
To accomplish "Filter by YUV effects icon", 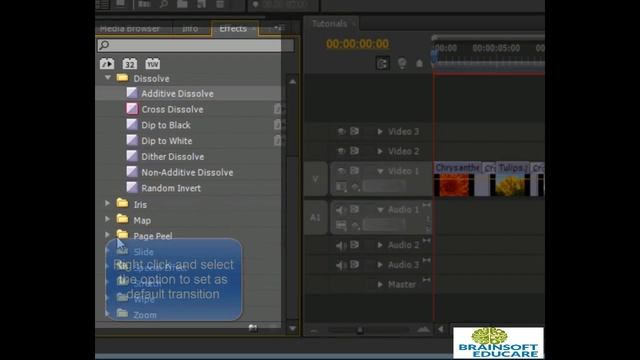I will click(x=153, y=64).
